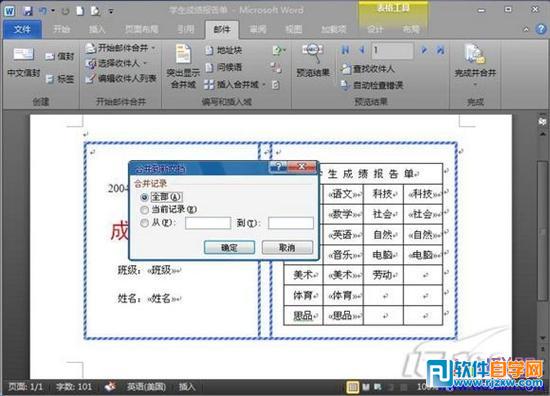Click the 信封 envelope button
The height and width of the screenshot is (396, 550).
pos(60,56)
